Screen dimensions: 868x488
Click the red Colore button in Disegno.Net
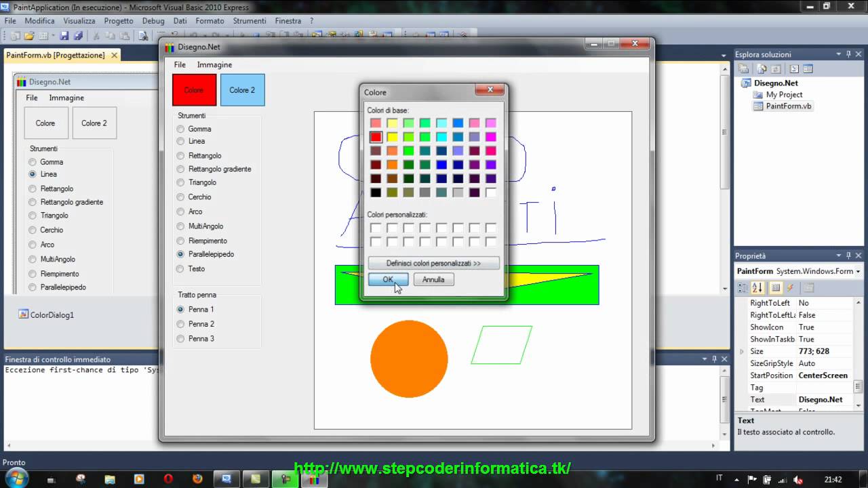click(195, 90)
